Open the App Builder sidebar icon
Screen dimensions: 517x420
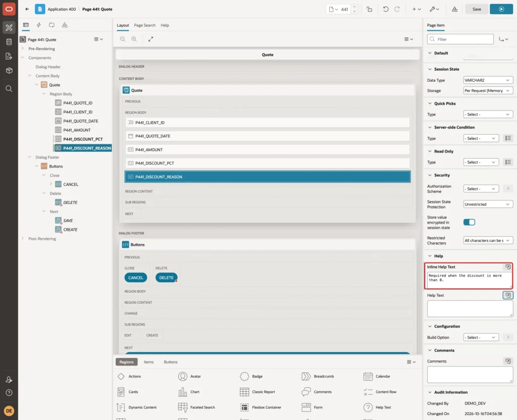[9, 28]
